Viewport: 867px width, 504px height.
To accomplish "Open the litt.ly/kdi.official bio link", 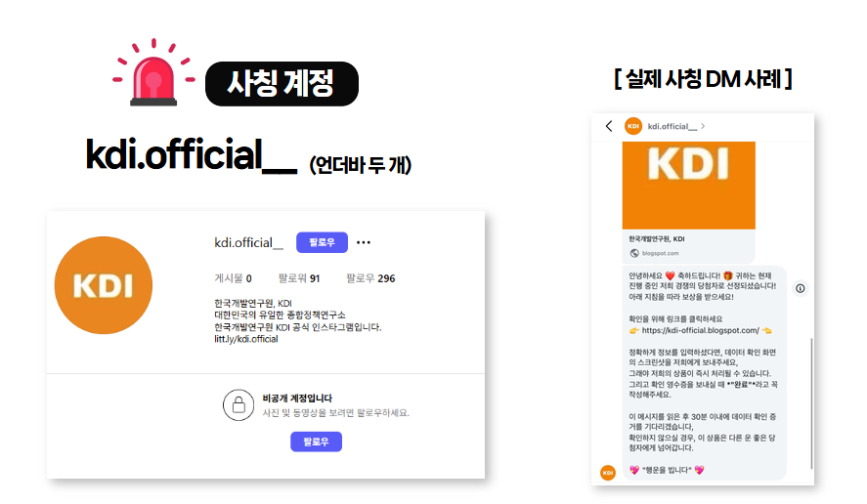I will pyautogui.click(x=246, y=339).
